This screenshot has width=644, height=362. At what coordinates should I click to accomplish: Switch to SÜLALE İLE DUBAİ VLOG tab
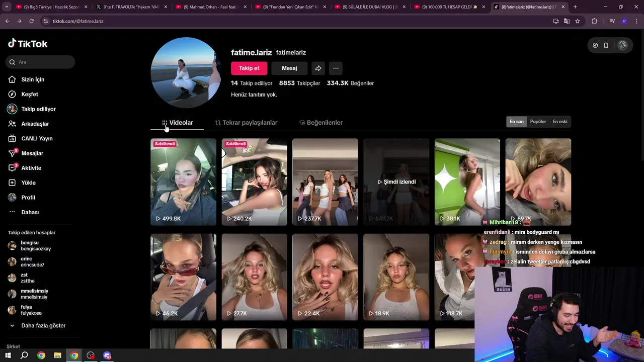tap(369, 7)
